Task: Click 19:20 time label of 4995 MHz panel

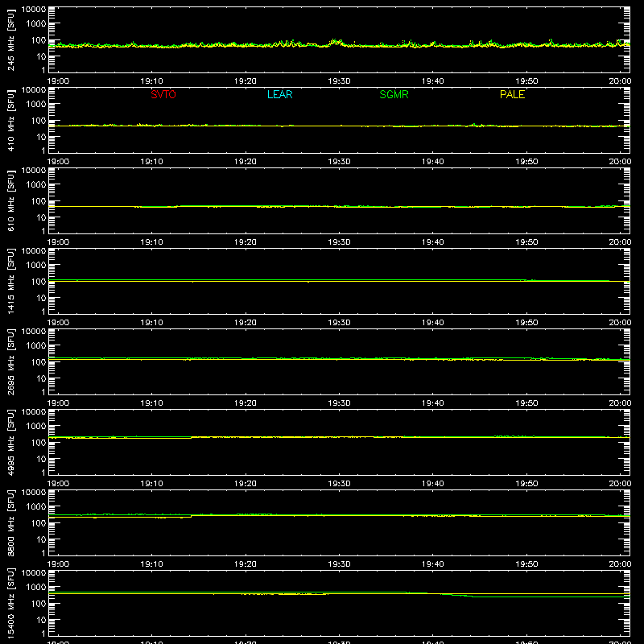Action: pos(246,484)
